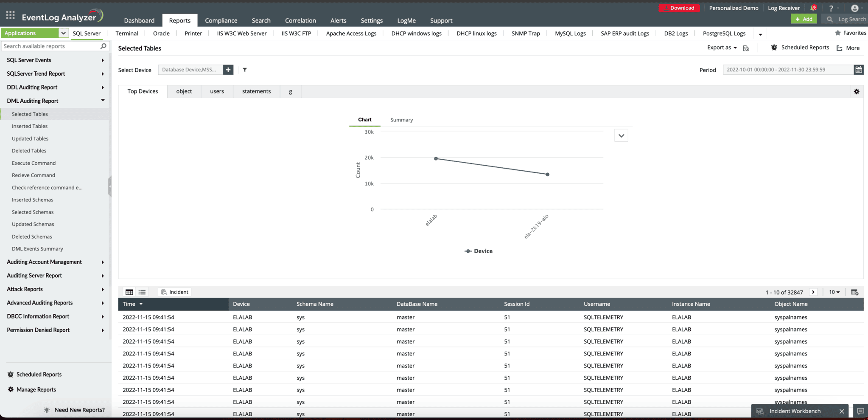Go to next page of results
Image resolution: width=868 pixels, height=420 pixels.
click(813, 292)
